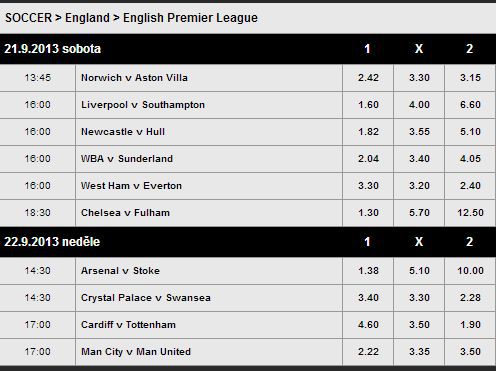Select Everton away win odds 2.40

pyautogui.click(x=470, y=186)
